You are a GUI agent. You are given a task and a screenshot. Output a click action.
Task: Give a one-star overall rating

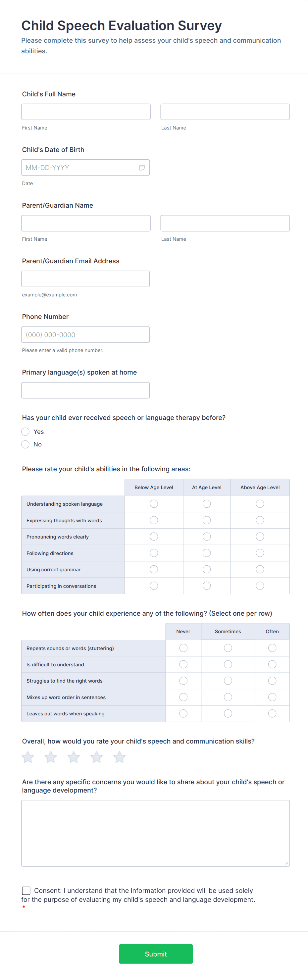tap(27, 757)
